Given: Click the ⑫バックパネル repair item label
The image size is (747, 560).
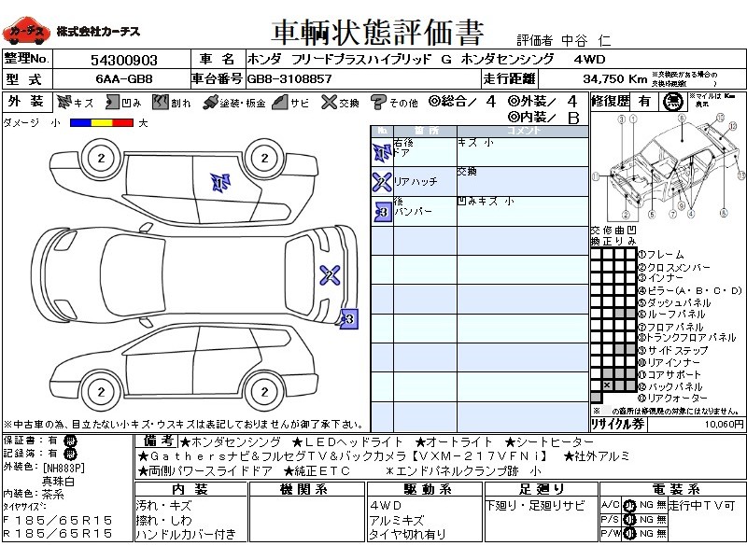Looking at the screenshot, I should pos(670,386).
